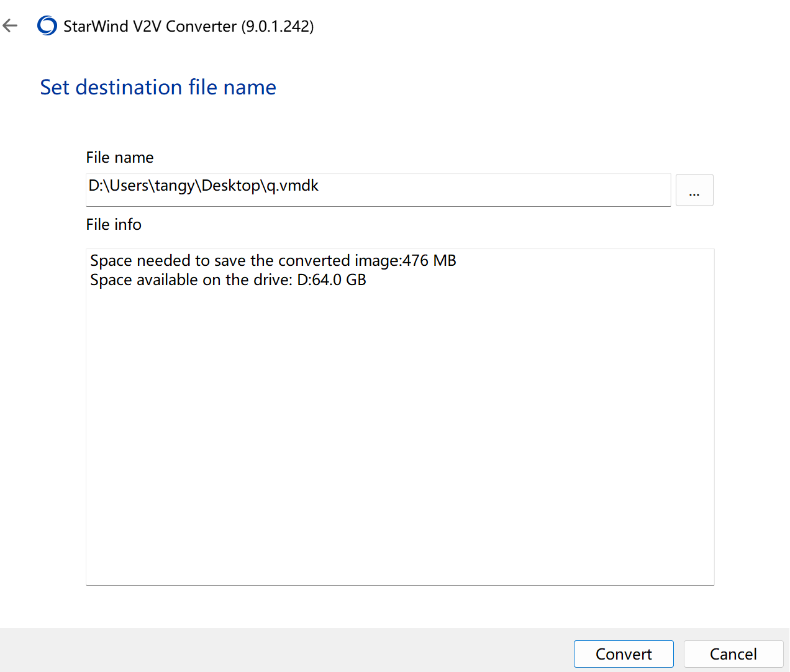Start conversion with the Convert button
The image size is (790, 672).
[x=624, y=654]
